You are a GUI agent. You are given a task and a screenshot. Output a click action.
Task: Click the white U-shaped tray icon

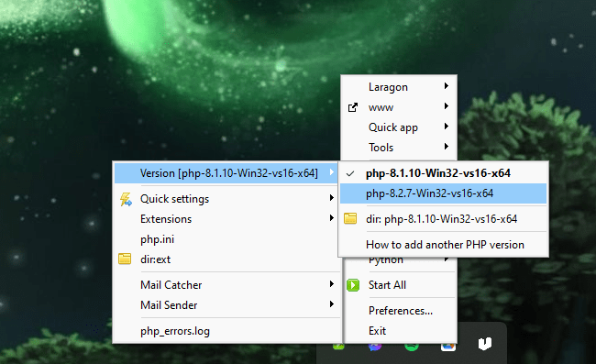click(x=485, y=344)
